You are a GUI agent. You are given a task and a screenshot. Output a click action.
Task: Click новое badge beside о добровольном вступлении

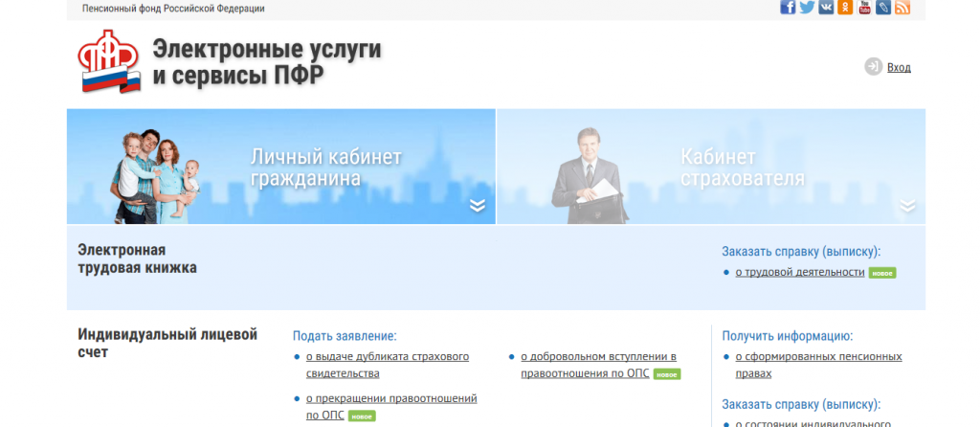[x=667, y=374]
